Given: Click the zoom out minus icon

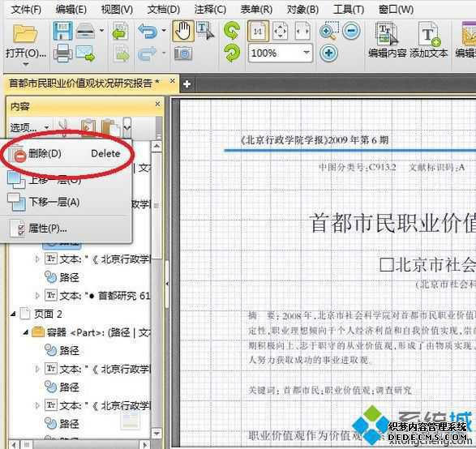Looking at the screenshot, I should pos(352,31).
